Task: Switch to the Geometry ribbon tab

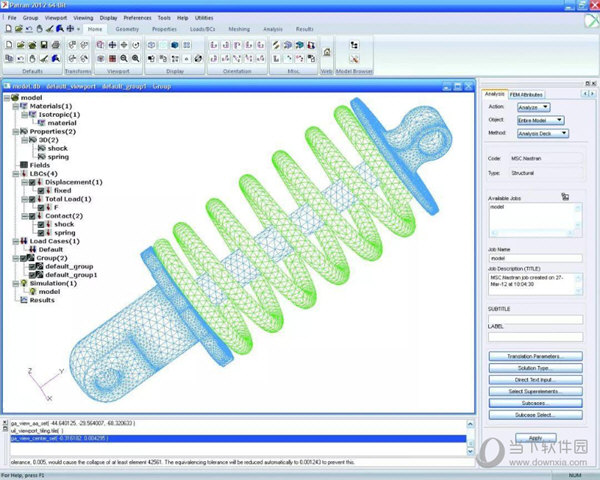Action: pyautogui.click(x=127, y=29)
